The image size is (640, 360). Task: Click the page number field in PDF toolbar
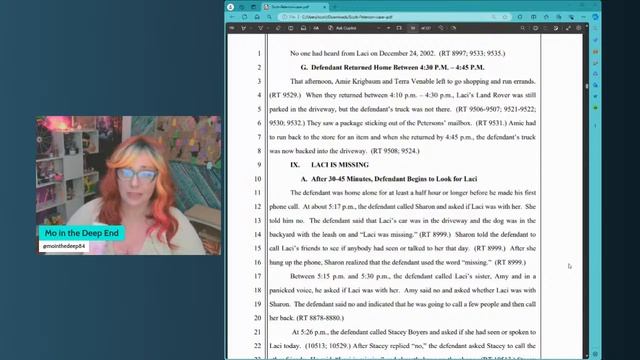point(413,28)
